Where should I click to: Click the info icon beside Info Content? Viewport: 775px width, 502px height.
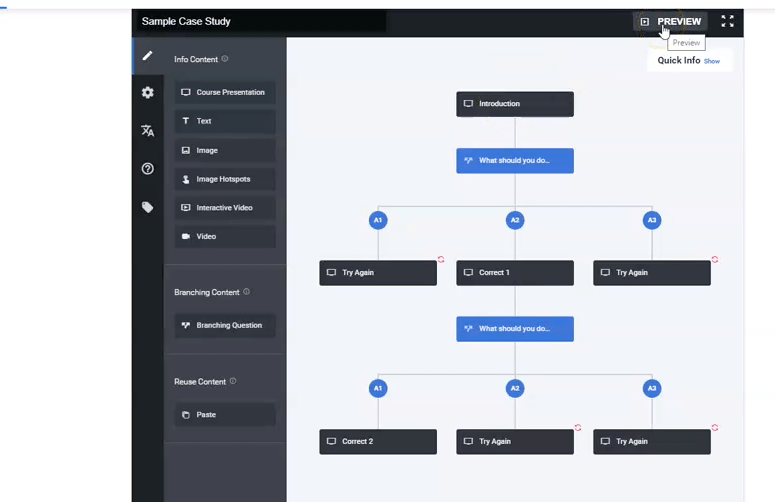point(225,59)
